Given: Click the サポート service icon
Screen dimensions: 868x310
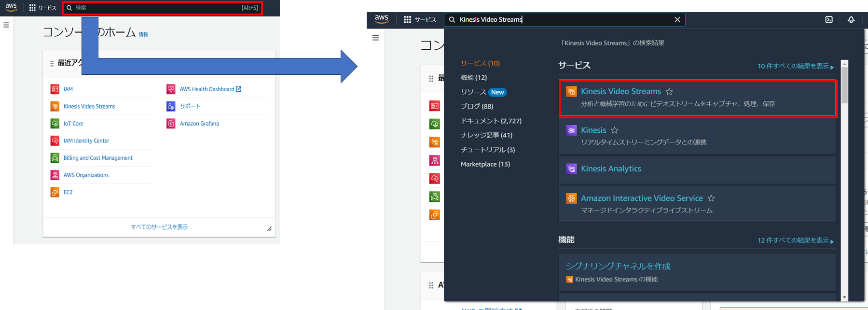Looking at the screenshot, I should 171,106.
